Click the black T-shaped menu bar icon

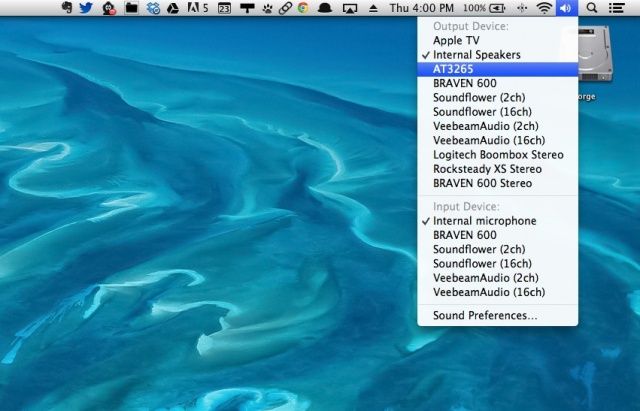coord(247,8)
